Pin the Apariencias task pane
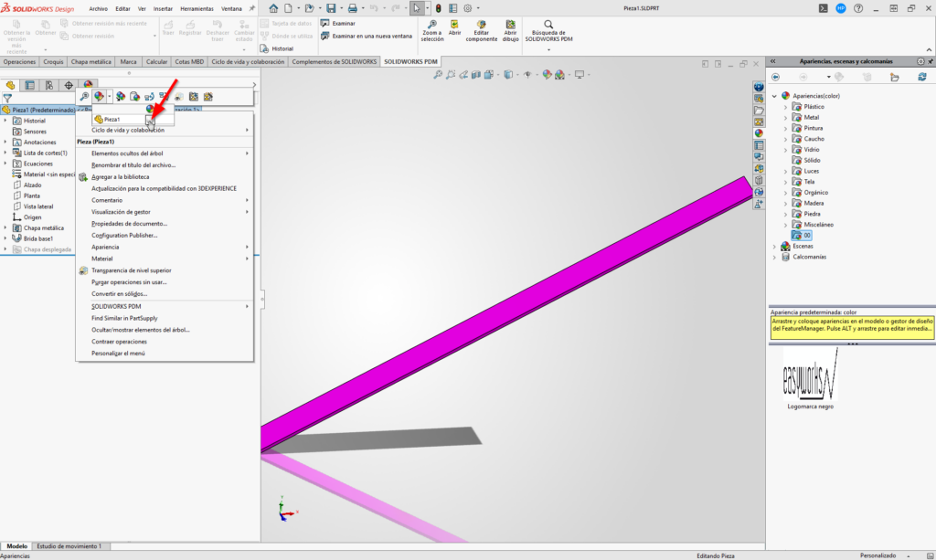This screenshot has width=936, height=560. (930, 61)
